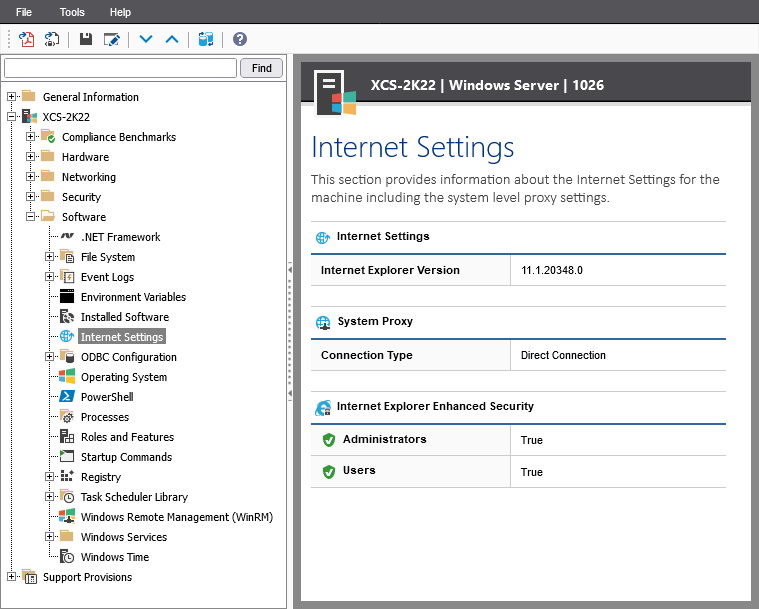Screen dimensions: 759x609
Task: Collapse the XCS-2K22 tree node
Action: coord(11,116)
